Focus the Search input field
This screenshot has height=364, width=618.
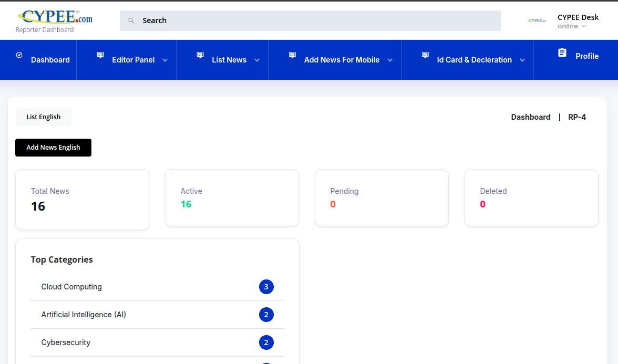pyautogui.click(x=310, y=20)
